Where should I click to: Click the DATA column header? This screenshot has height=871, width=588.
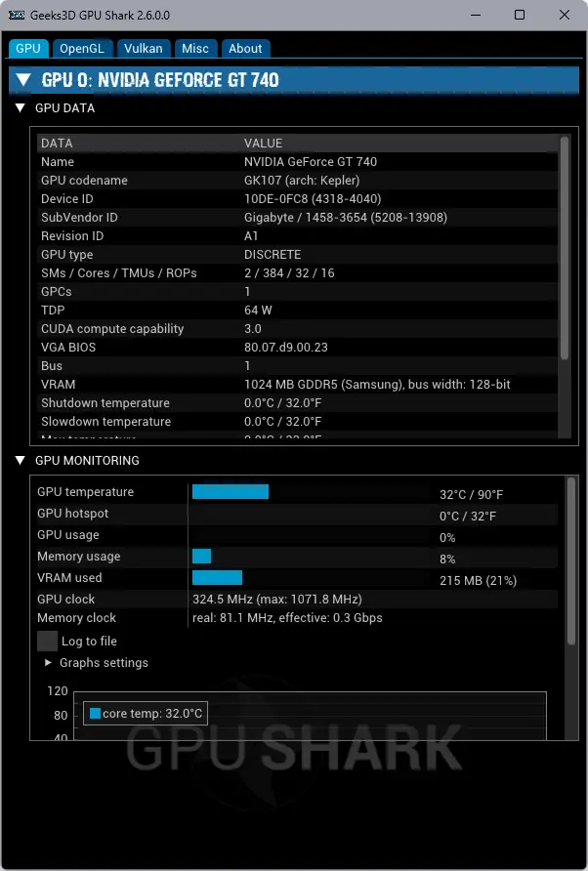coord(57,144)
